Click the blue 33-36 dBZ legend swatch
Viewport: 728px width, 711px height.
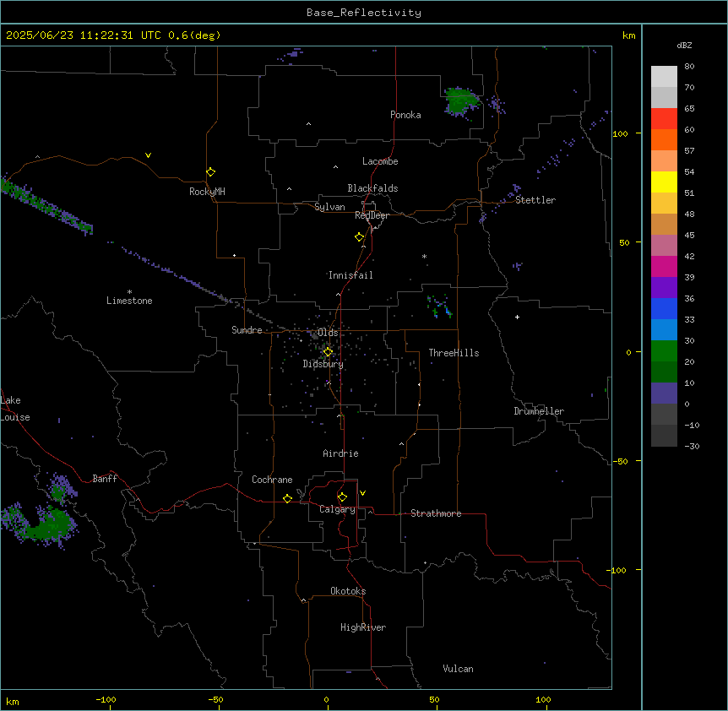(664, 308)
